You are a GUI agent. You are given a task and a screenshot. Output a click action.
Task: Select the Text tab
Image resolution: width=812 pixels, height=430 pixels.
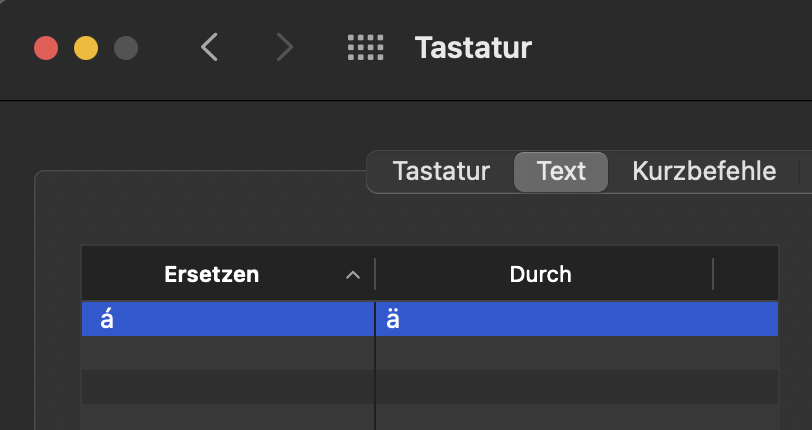tap(561, 171)
